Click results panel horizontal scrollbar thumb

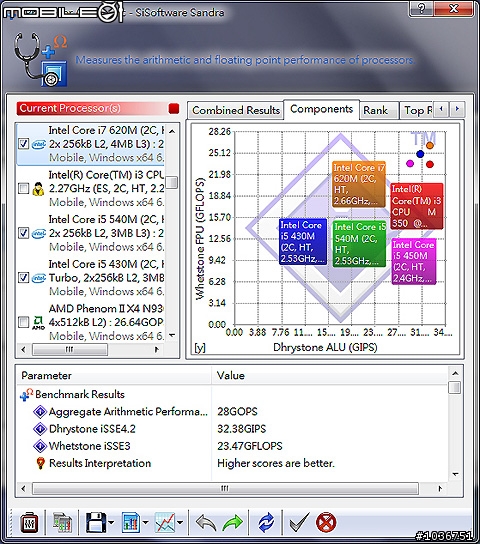(225, 488)
